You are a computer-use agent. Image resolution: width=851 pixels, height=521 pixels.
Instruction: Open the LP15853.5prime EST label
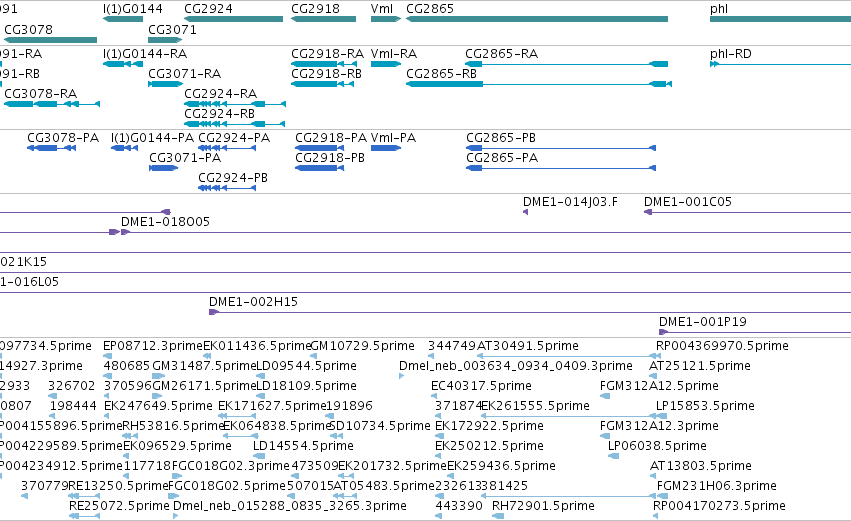click(705, 406)
